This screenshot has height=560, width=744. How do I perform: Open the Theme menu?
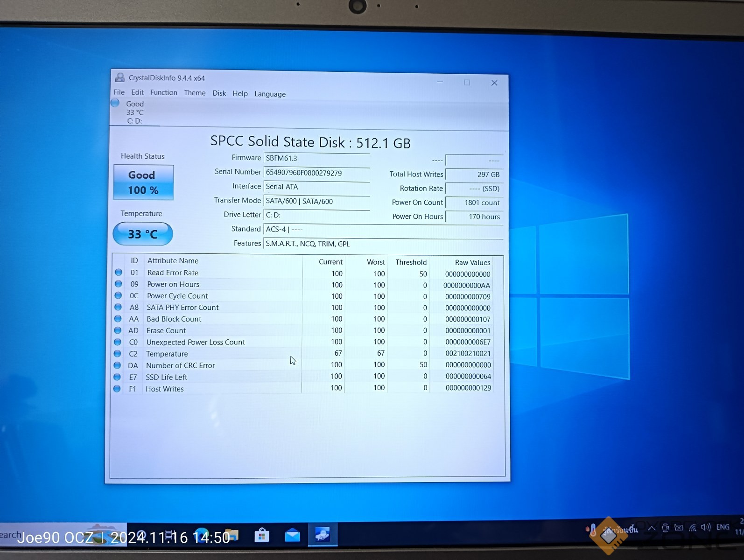point(195,93)
